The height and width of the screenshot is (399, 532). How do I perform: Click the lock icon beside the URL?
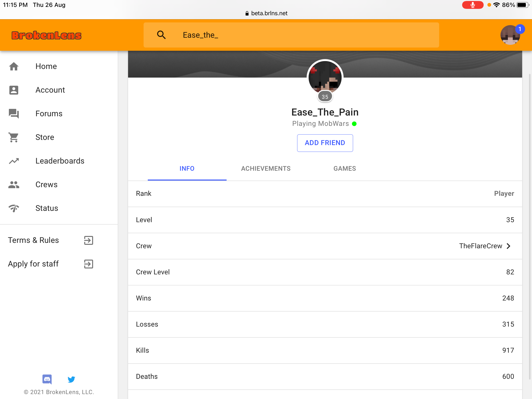pos(247,13)
